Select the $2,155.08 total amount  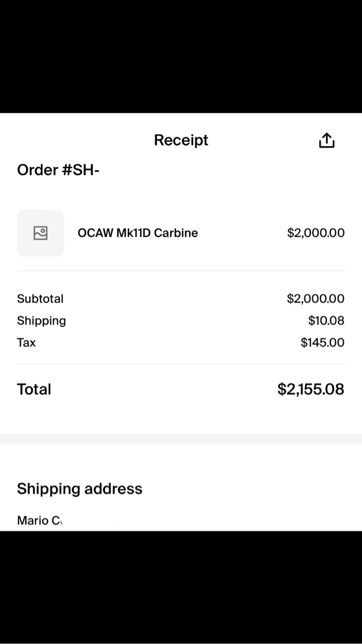(310, 389)
